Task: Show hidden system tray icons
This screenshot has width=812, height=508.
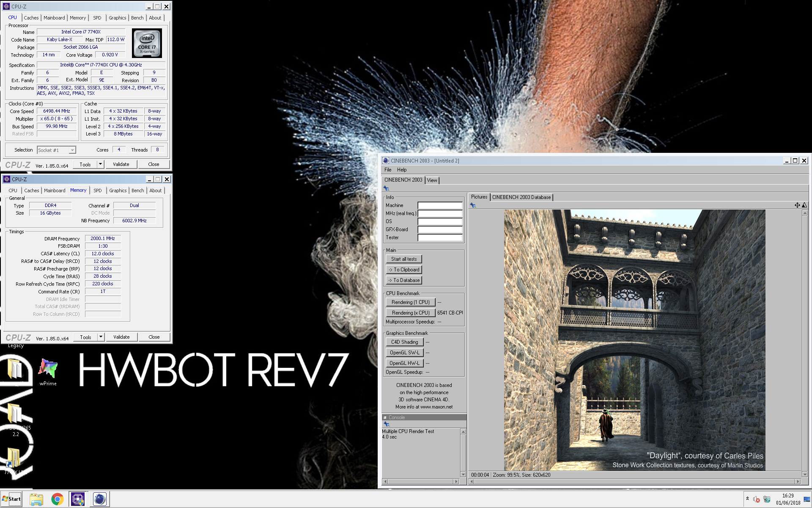Action: coord(747,499)
